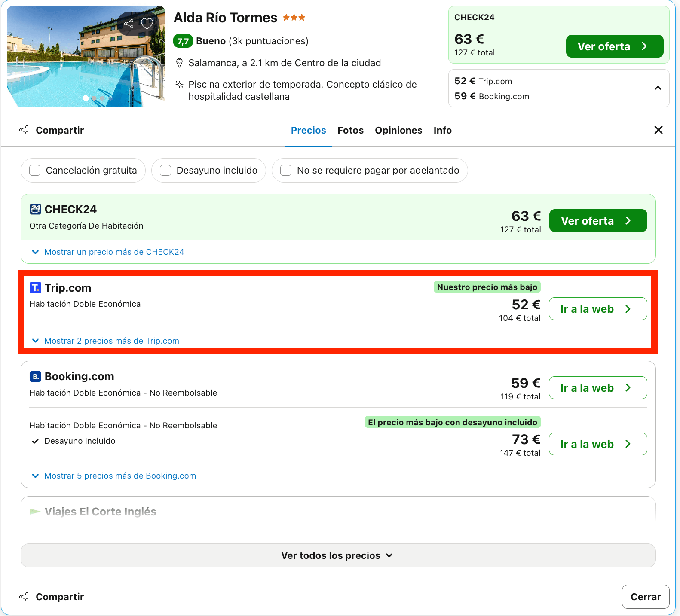680x616 pixels.
Task: Open the Fotos tab
Action: coord(350,130)
